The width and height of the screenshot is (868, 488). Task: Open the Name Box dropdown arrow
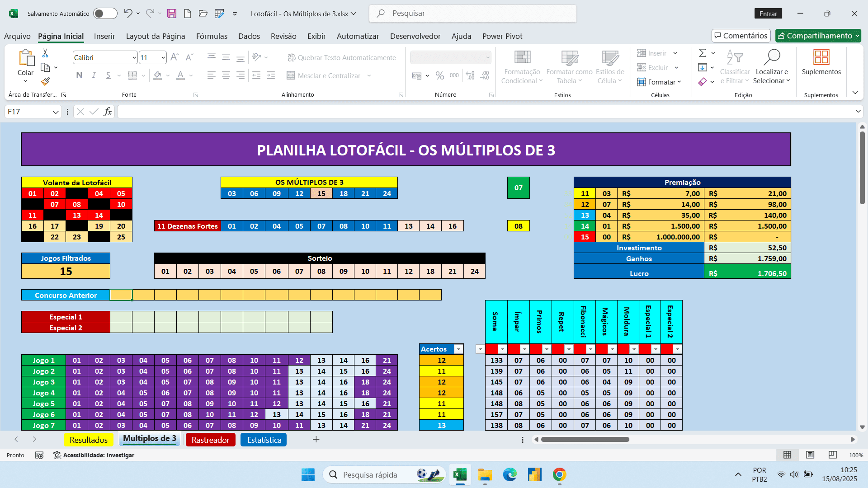point(56,112)
